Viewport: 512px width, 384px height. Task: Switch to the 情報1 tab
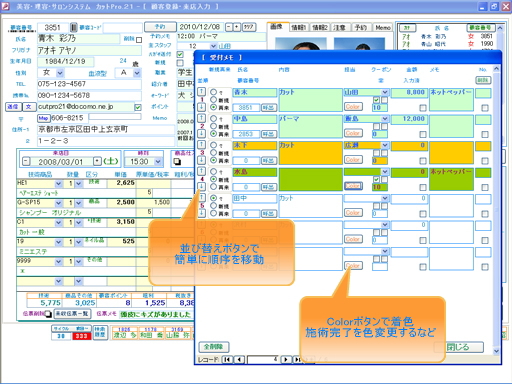coord(298,28)
